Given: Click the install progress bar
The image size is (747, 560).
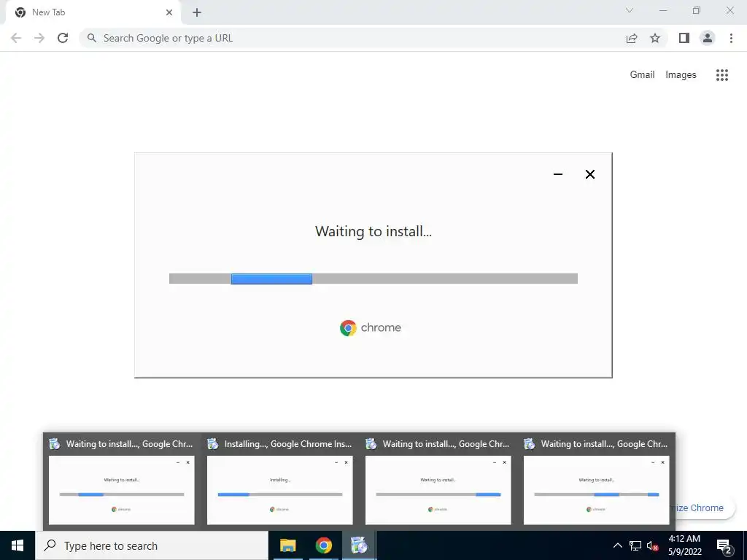Looking at the screenshot, I should 373,279.
